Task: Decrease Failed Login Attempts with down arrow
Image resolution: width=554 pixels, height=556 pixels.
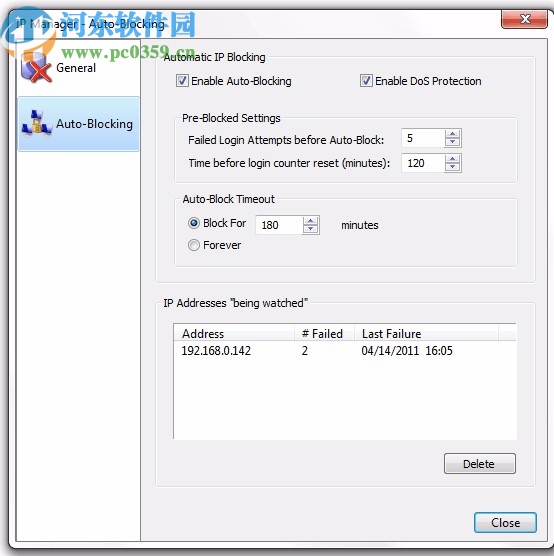Action: click(452, 142)
